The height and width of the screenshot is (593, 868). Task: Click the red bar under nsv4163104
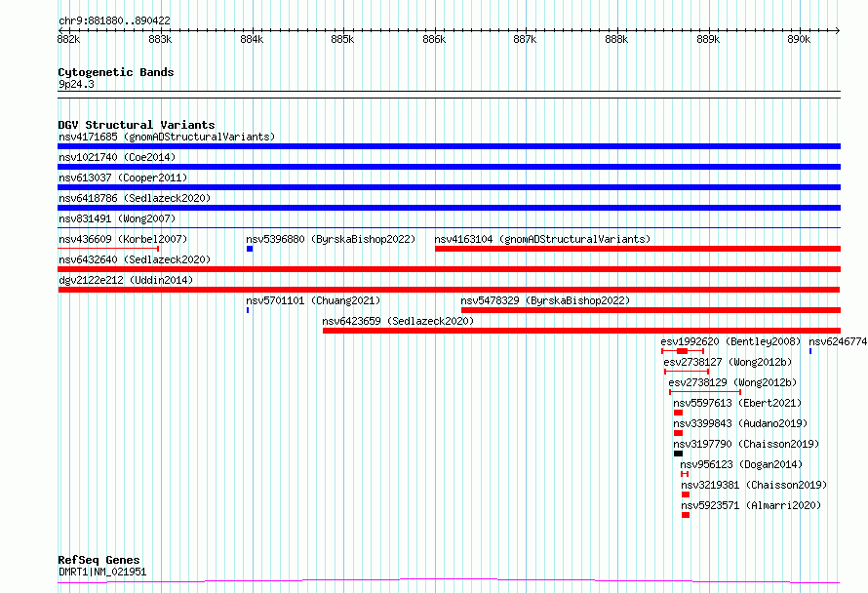click(x=638, y=249)
